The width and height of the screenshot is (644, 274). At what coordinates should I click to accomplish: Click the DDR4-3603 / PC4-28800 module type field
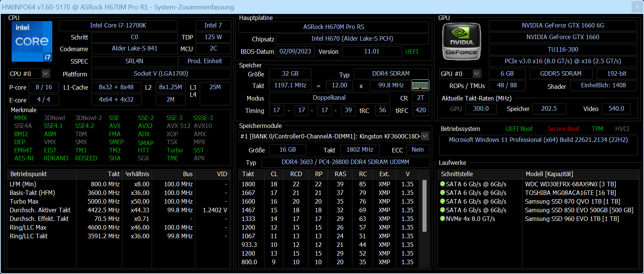345,162
